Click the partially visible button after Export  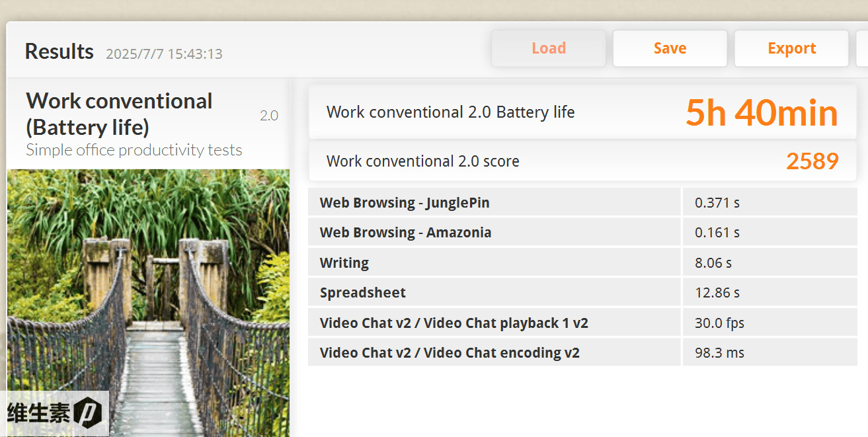[x=862, y=48]
